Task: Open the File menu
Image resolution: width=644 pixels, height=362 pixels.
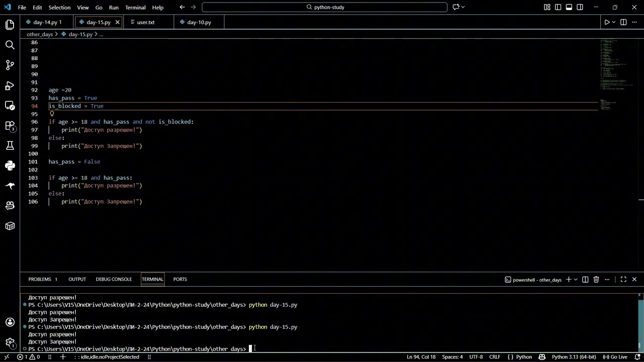Action: click(x=22, y=7)
